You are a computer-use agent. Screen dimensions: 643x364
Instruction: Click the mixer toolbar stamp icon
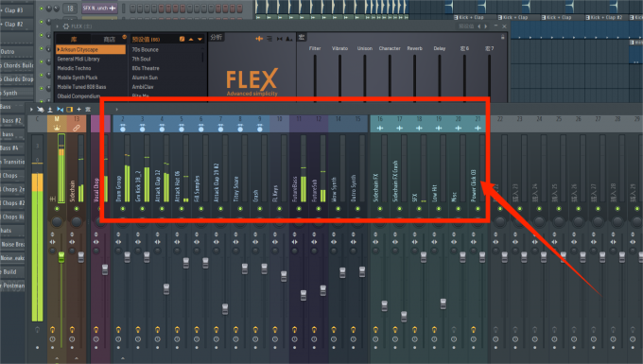(50, 110)
